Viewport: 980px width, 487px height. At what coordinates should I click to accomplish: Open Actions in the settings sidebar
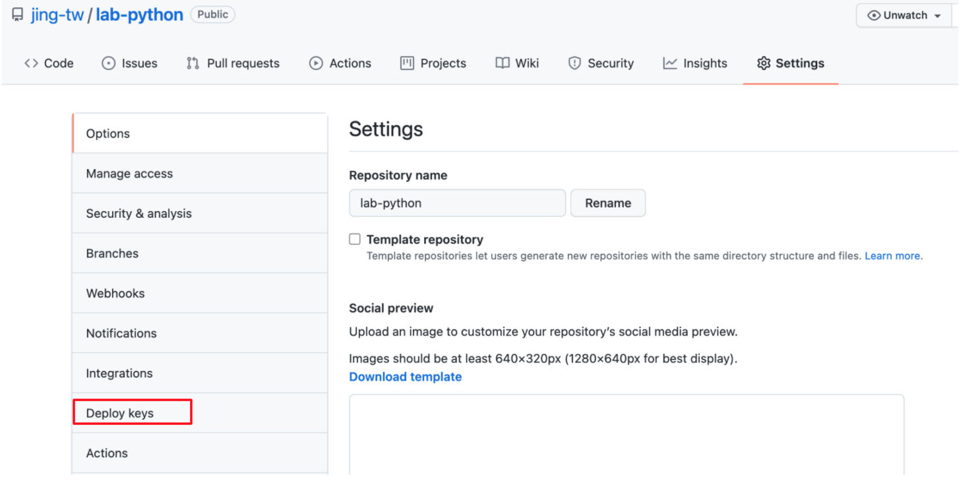200,453
